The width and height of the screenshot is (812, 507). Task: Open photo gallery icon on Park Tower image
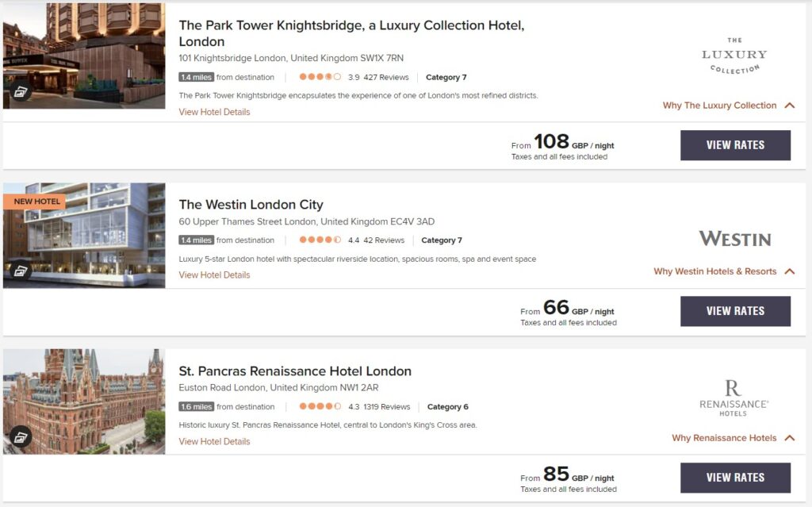coord(21,92)
